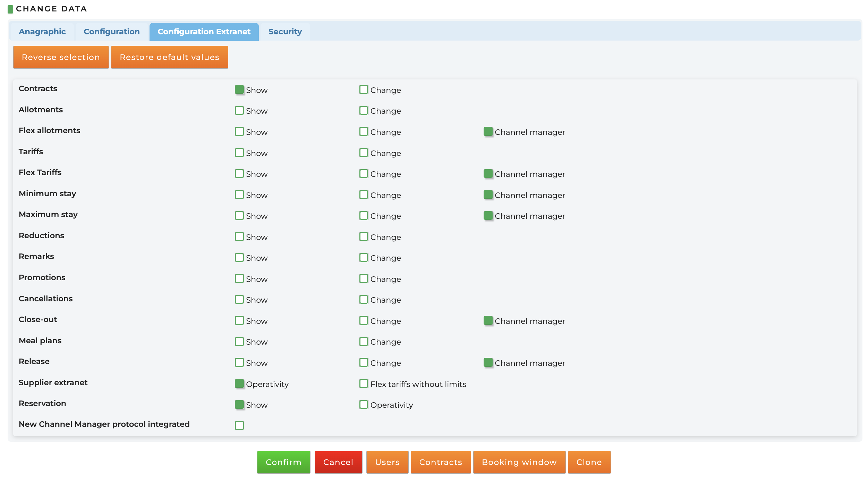
Task: Enable Flex Tariffs Change checkbox
Action: (x=363, y=173)
